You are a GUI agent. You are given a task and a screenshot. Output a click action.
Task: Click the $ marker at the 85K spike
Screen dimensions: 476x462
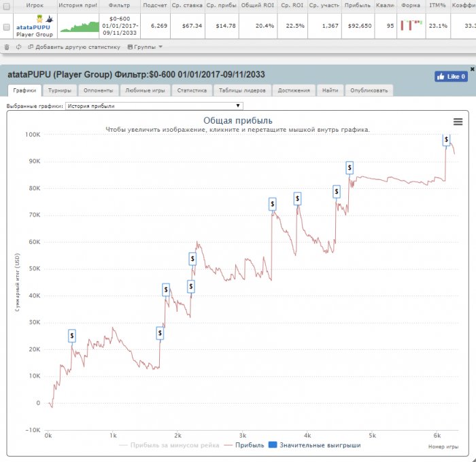point(350,168)
